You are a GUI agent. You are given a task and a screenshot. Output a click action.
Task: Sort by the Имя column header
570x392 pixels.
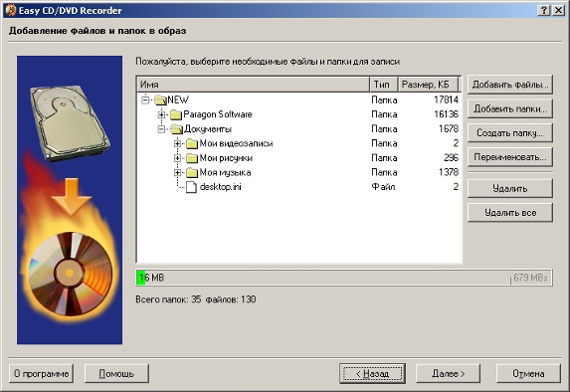tap(253, 85)
